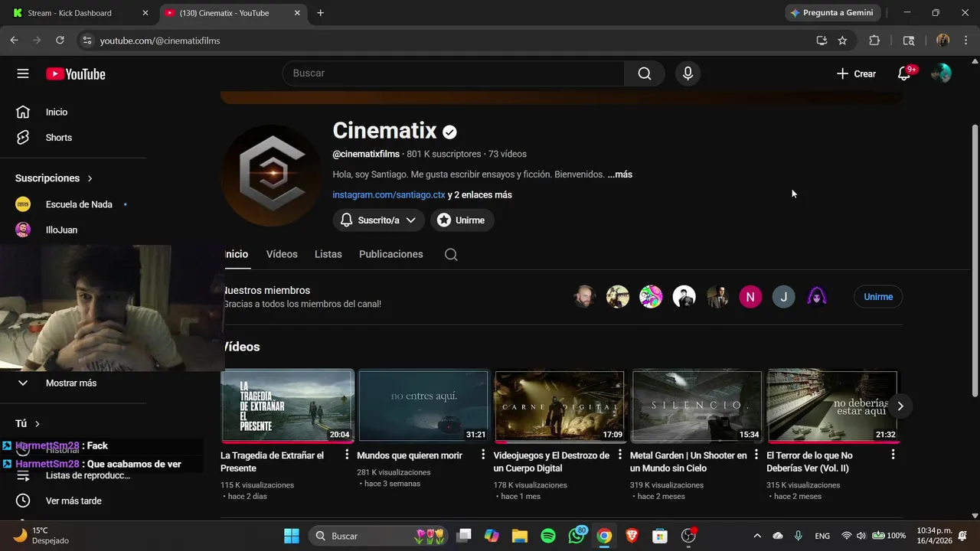Viewport: 980px width, 551px height.
Task: Switch to the Publicaciones tab
Action: tap(391, 254)
